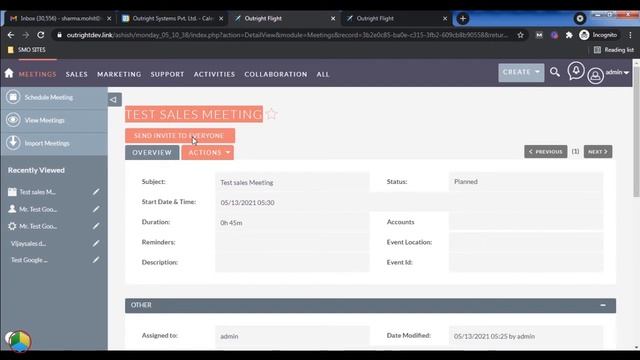The width and height of the screenshot is (640, 360).
Task: Open the CREATE dropdown
Action: coord(521,72)
